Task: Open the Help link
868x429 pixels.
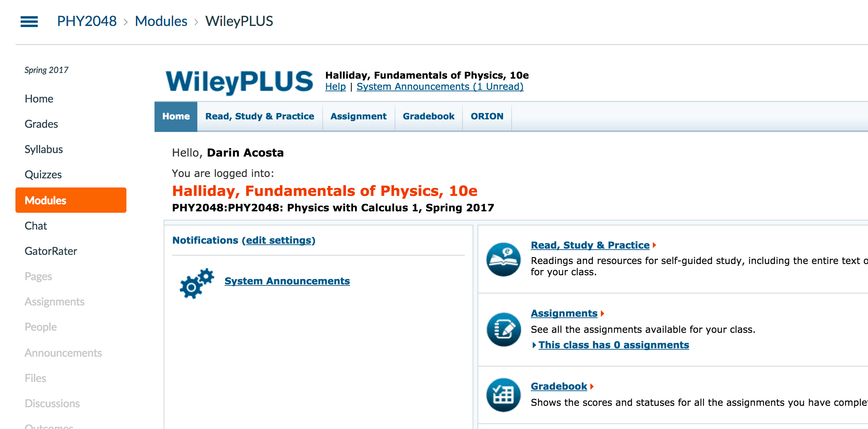Action: coord(335,86)
